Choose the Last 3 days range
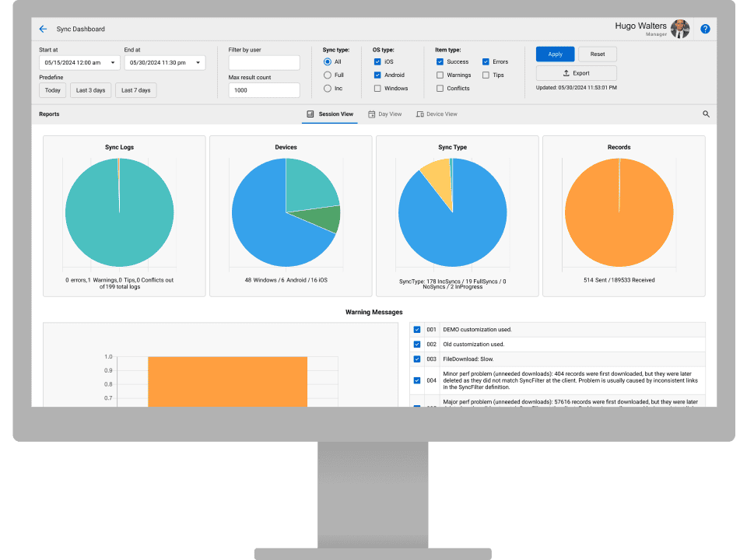 point(90,90)
